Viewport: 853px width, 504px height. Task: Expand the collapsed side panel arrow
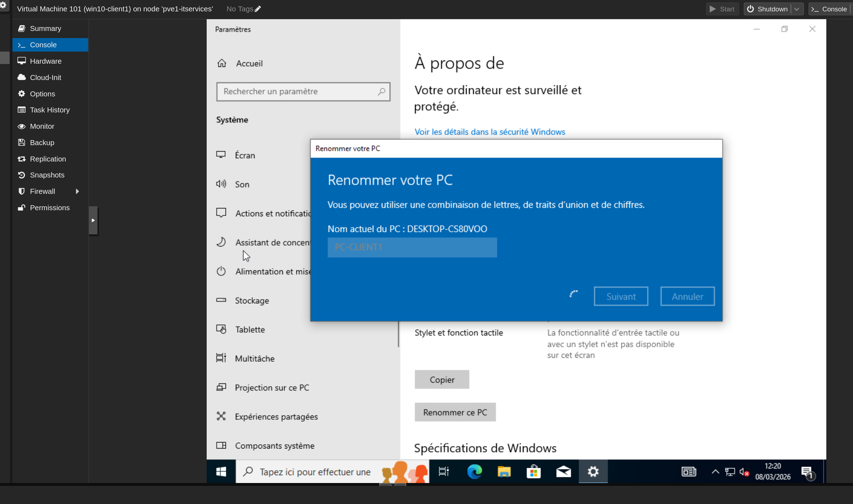pos(93,221)
